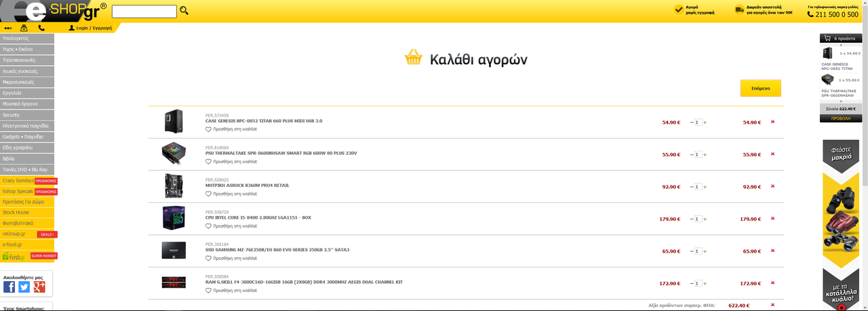Image resolution: width=868 pixels, height=311 pixels.
Task: Remove the PSU THERMALTAKE item with red X
Action: (x=772, y=154)
